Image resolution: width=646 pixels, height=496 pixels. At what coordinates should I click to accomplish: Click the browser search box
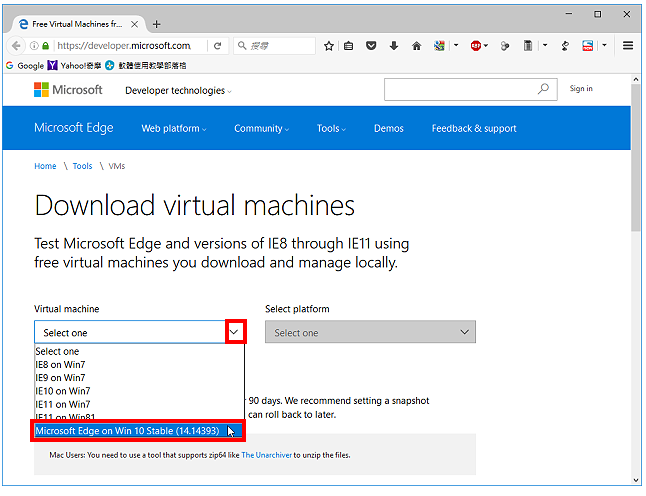click(x=274, y=46)
